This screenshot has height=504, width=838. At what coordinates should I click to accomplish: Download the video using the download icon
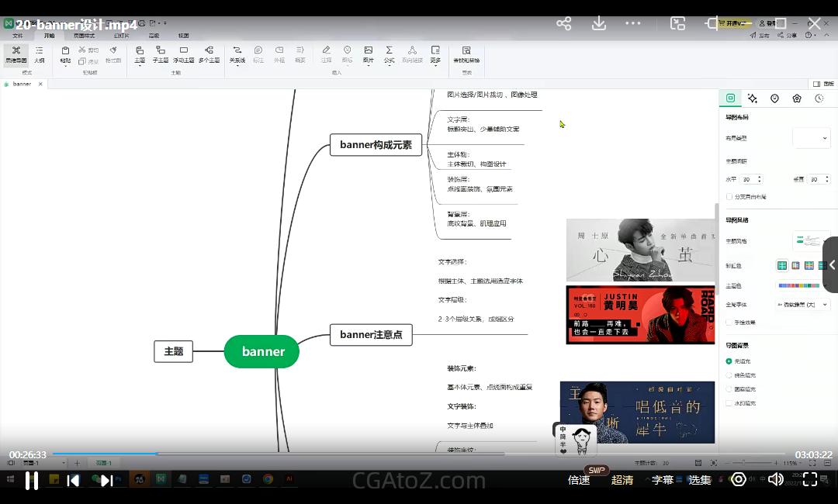tap(599, 24)
